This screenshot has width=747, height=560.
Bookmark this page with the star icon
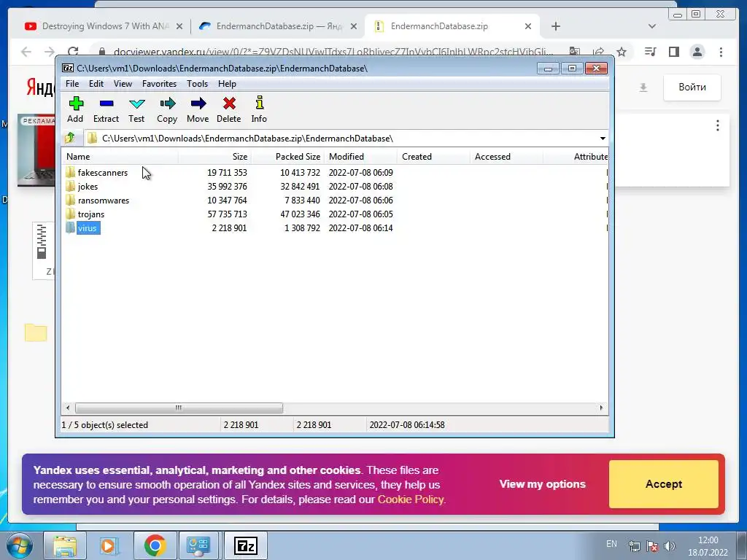(x=622, y=52)
